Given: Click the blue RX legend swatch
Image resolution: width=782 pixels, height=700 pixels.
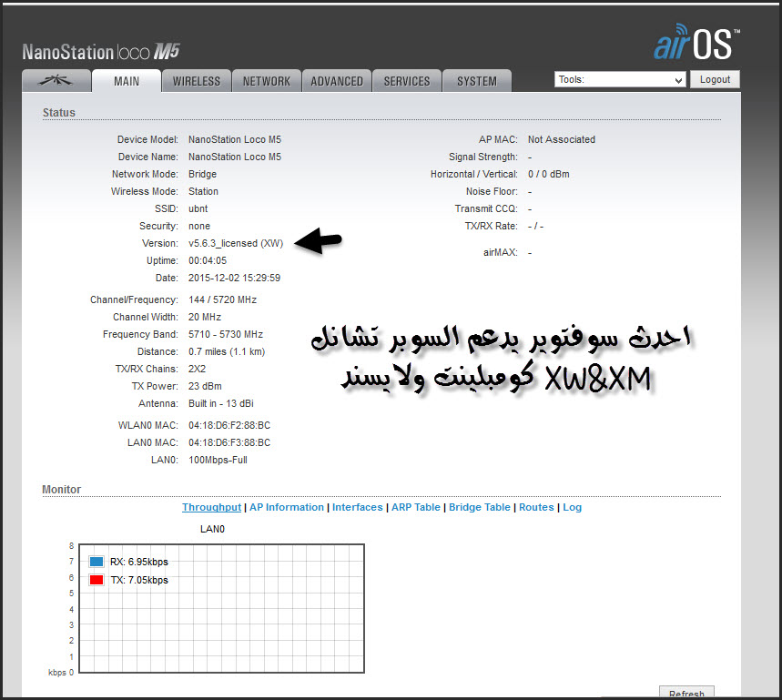Looking at the screenshot, I should (96, 562).
